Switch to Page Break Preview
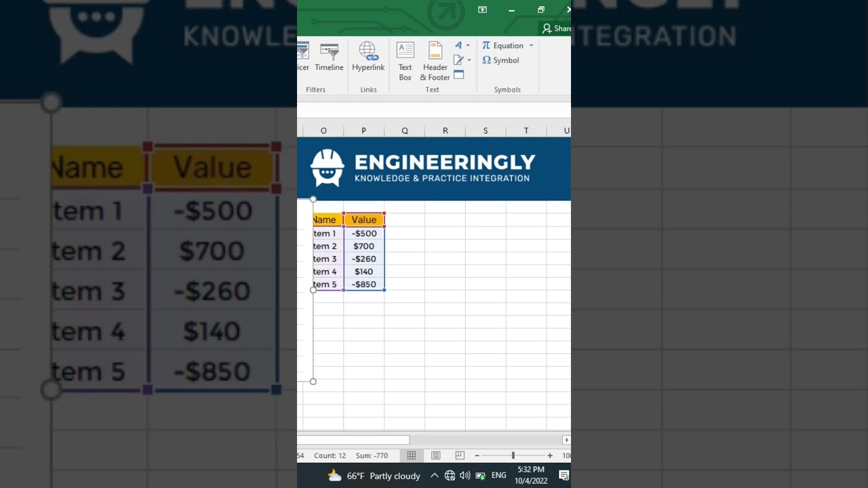This screenshot has height=488, width=868. [x=460, y=455]
